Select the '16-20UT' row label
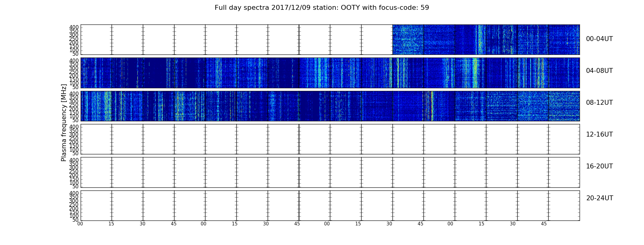Viewport: 644px width, 245px height. point(599,166)
